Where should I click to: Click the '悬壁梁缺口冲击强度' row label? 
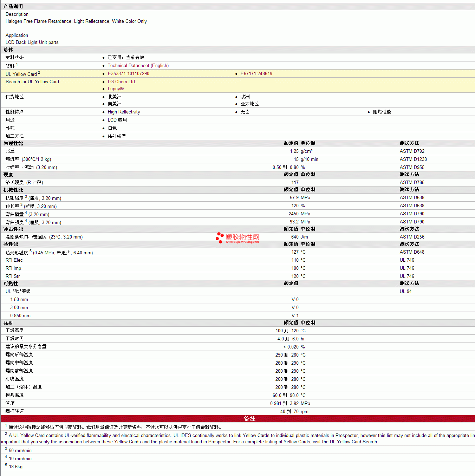pyautogui.click(x=44, y=237)
